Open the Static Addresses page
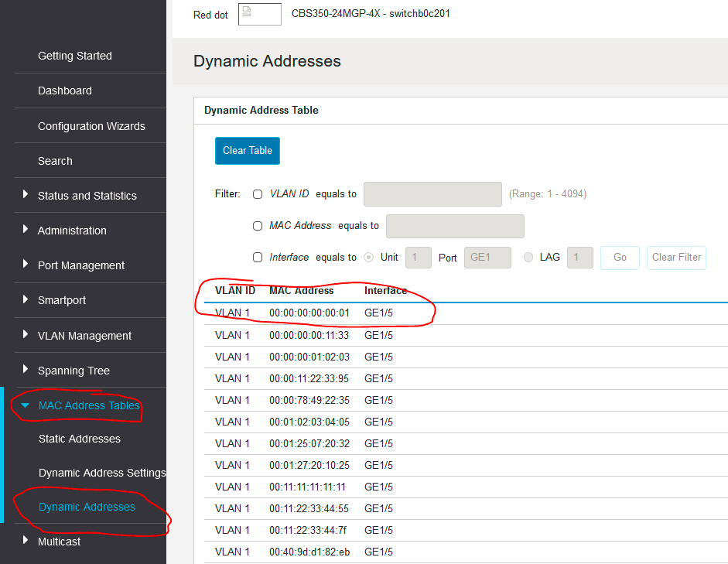This screenshot has width=728, height=564. click(x=79, y=439)
